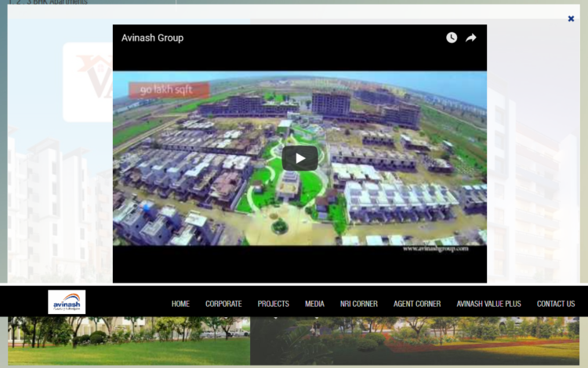Click the 90 lakh sqft label in video
This screenshot has width=588, height=368.
pos(169,90)
